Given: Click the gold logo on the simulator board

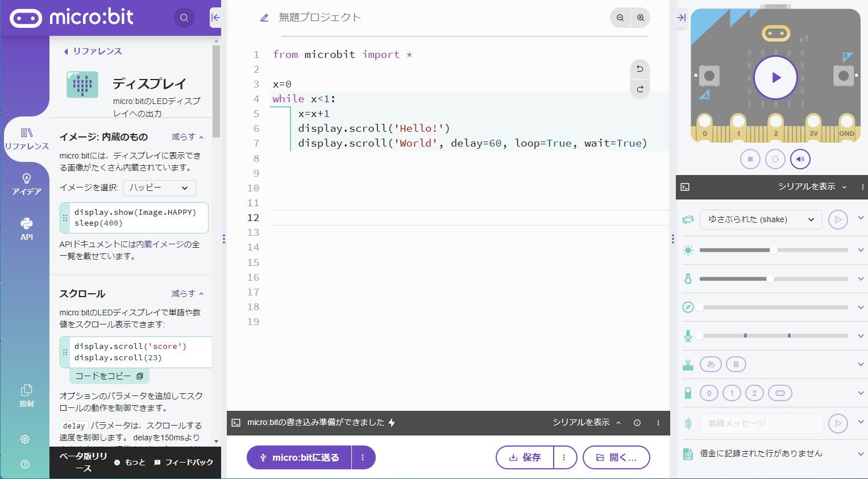Looking at the screenshot, I should [775, 34].
